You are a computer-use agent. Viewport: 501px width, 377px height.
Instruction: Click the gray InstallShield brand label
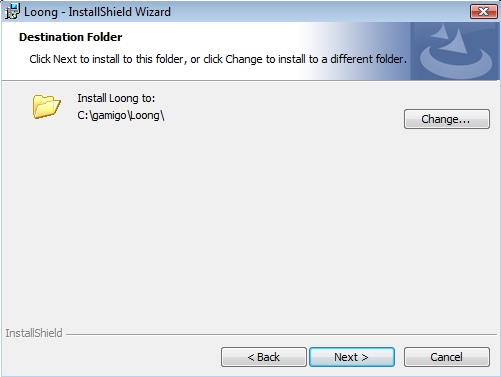[34, 333]
